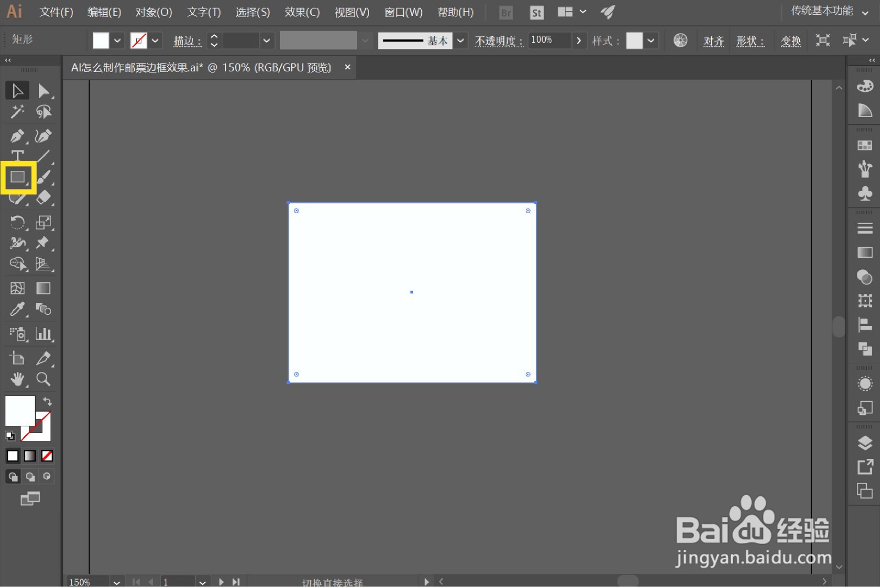Screen dimensions: 880x588
Task: Select the Line Segment tool
Action: click(x=43, y=156)
